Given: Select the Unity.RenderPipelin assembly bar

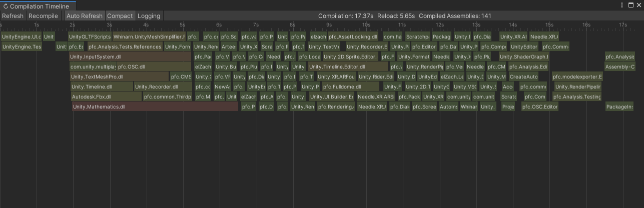Looking at the screenshot, I should point(578,86).
